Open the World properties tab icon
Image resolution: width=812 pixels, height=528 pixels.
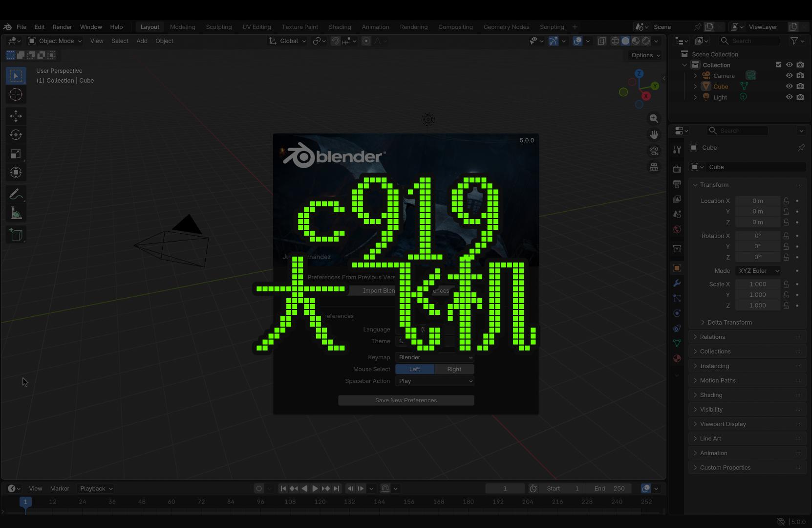(x=677, y=229)
